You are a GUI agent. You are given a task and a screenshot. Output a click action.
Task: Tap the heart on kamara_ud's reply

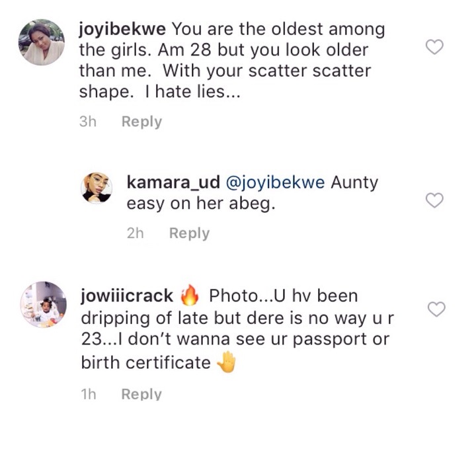pyautogui.click(x=434, y=200)
